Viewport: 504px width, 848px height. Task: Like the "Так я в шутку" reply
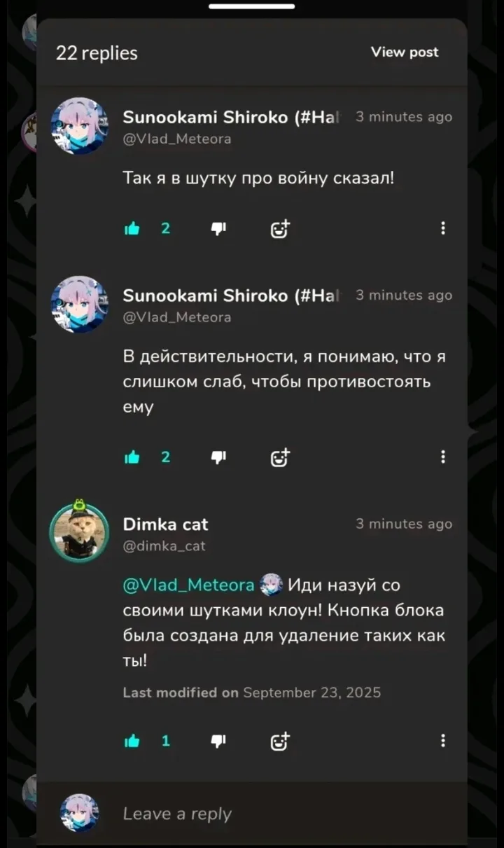point(132,228)
